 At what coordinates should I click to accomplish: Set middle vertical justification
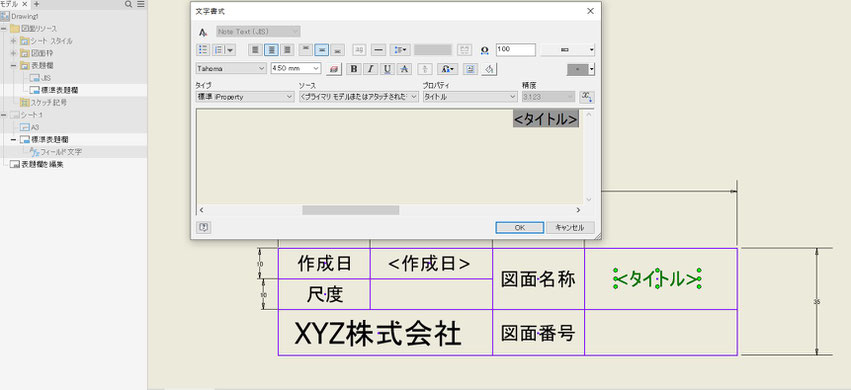point(322,50)
